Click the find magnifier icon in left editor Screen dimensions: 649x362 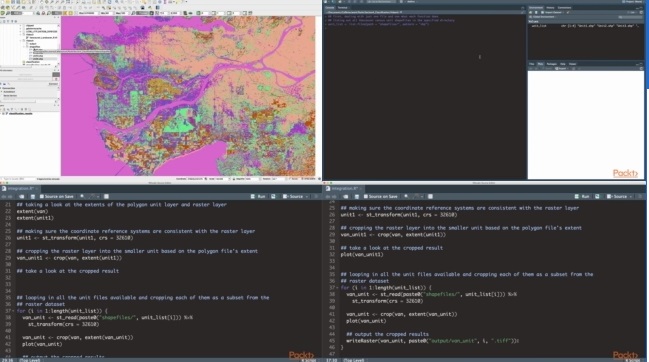coord(82,197)
